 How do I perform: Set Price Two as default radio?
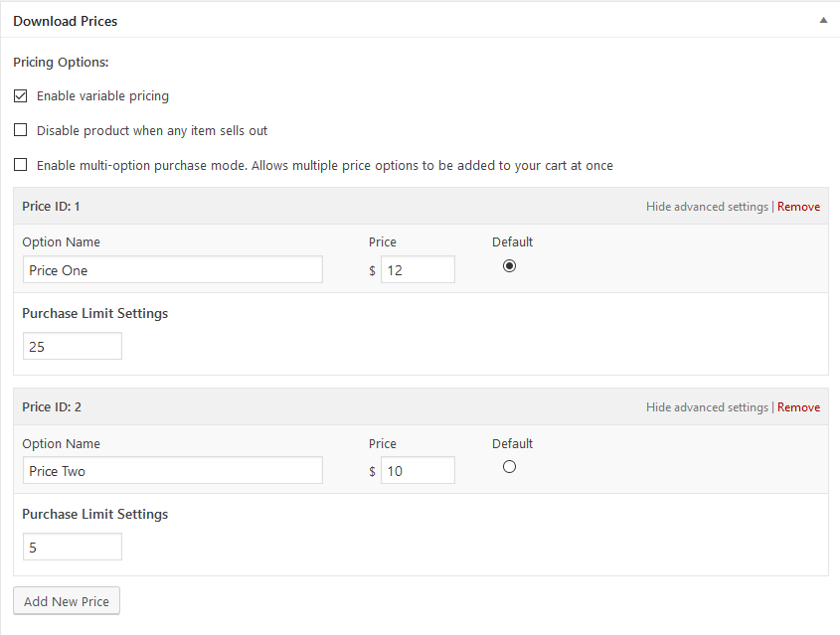509,466
